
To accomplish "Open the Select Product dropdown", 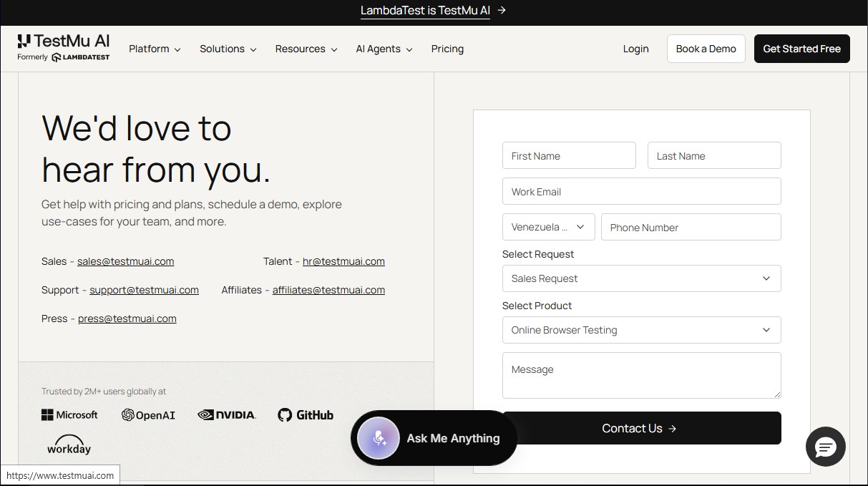I will coord(641,330).
